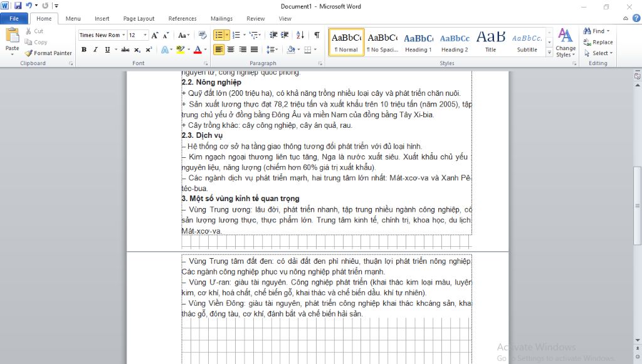The image size is (642, 364).
Task: Grow font size with the large A icon
Action: pyautogui.click(x=155, y=35)
